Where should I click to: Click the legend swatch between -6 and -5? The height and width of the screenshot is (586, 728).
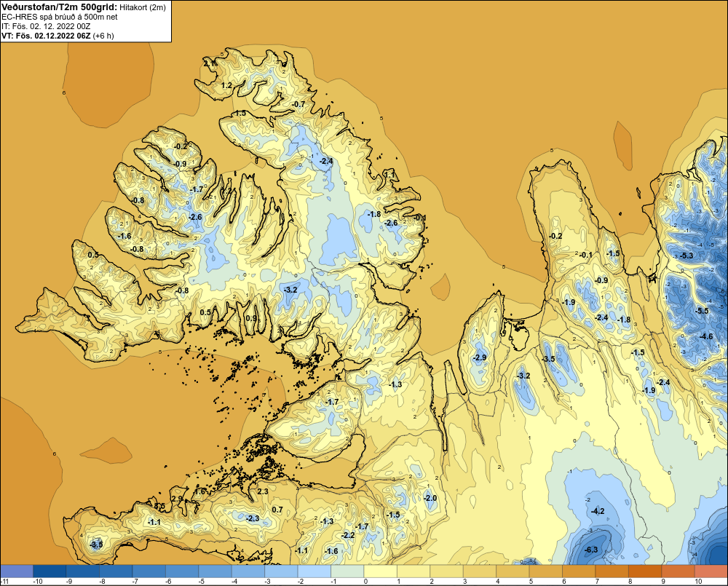[x=182, y=571]
